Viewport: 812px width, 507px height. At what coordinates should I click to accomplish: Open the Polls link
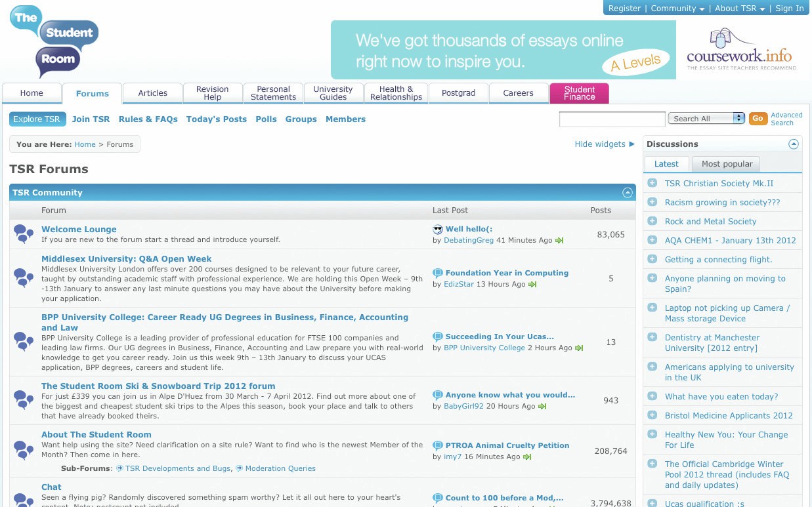pyautogui.click(x=267, y=119)
